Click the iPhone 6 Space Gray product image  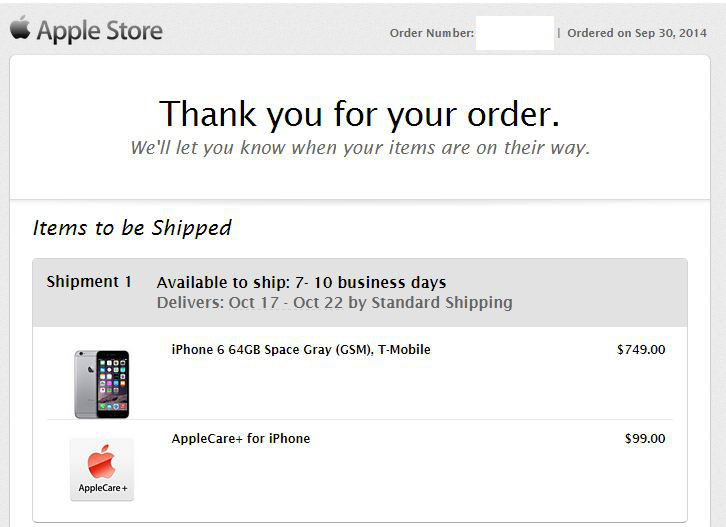point(102,384)
